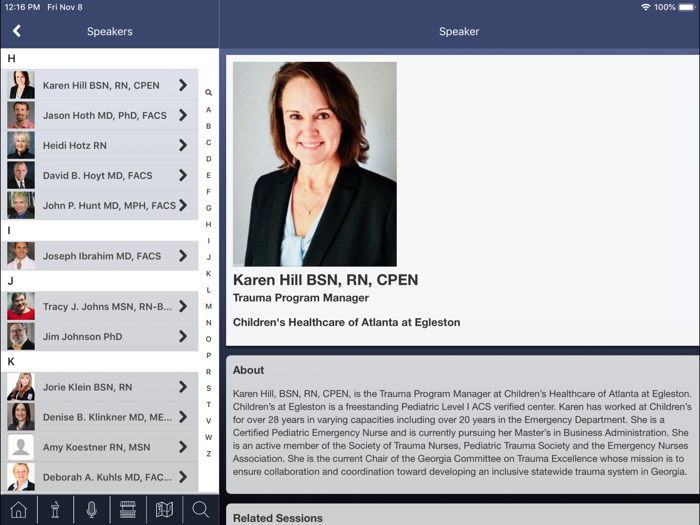Open the exhibitor booth icon

pos(128,510)
